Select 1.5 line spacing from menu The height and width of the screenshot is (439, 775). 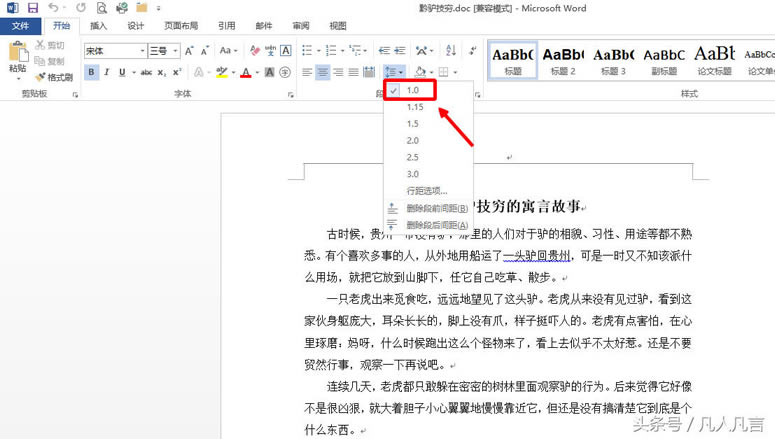pyautogui.click(x=413, y=123)
